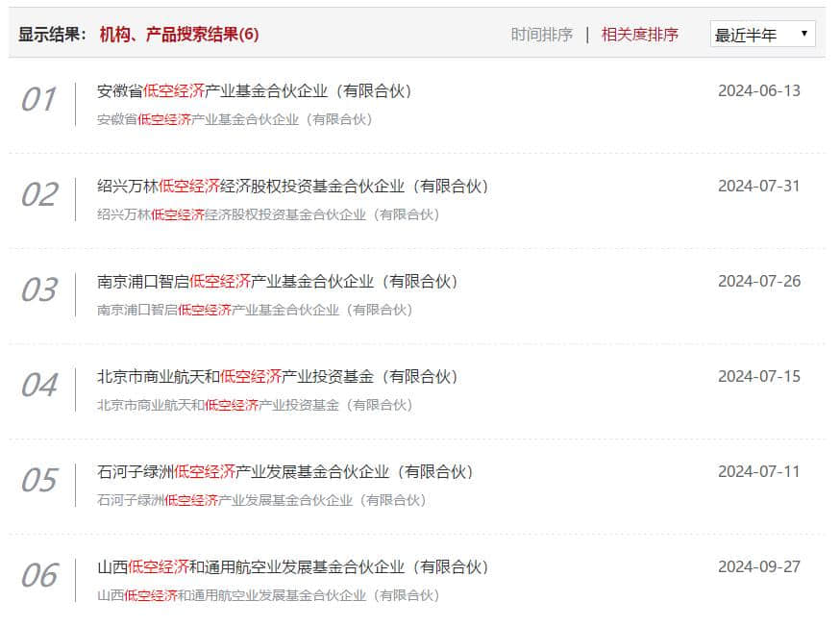Click result number 02
Screen dimensions: 840x627
click(38, 194)
